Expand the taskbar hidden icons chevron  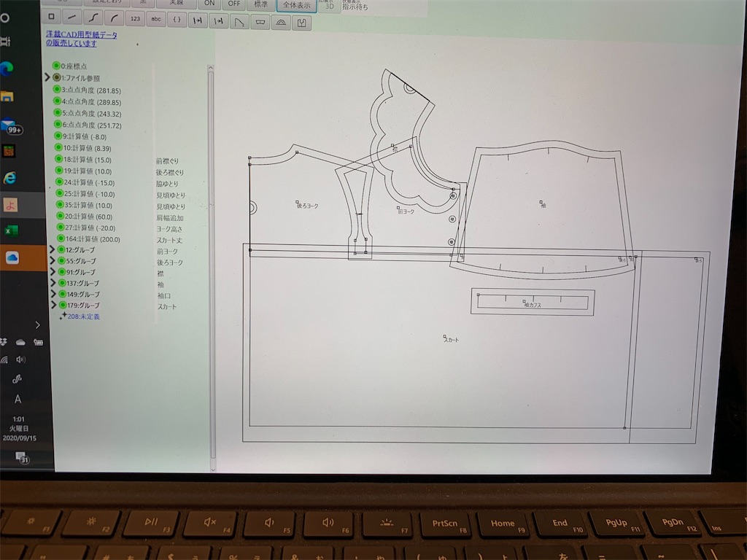click(x=38, y=324)
